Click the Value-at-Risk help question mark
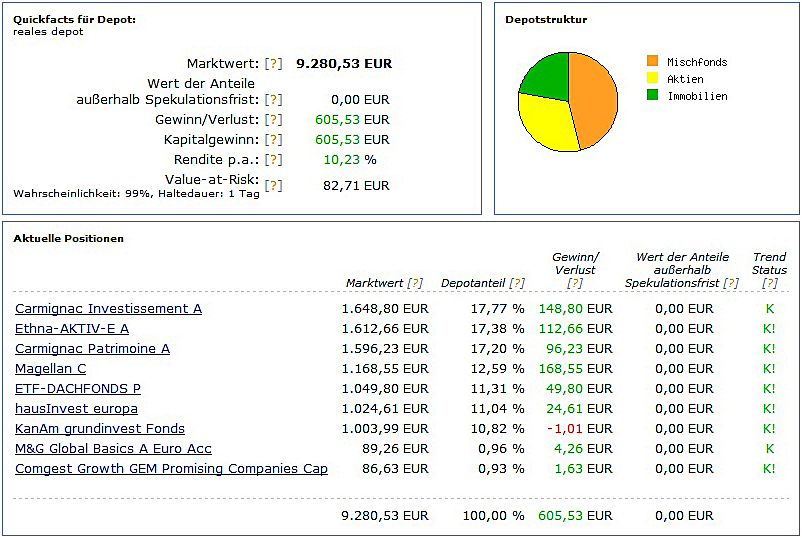This screenshot has height=537, width=802. 273,186
